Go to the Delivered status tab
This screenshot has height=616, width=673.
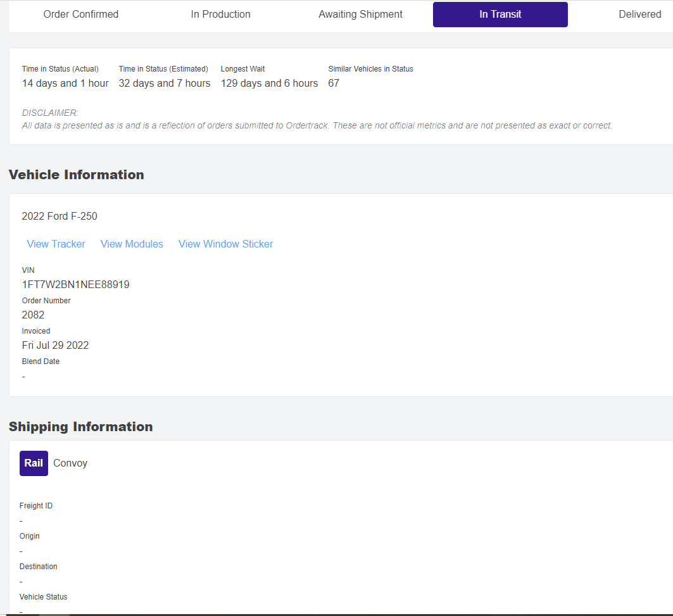point(639,15)
